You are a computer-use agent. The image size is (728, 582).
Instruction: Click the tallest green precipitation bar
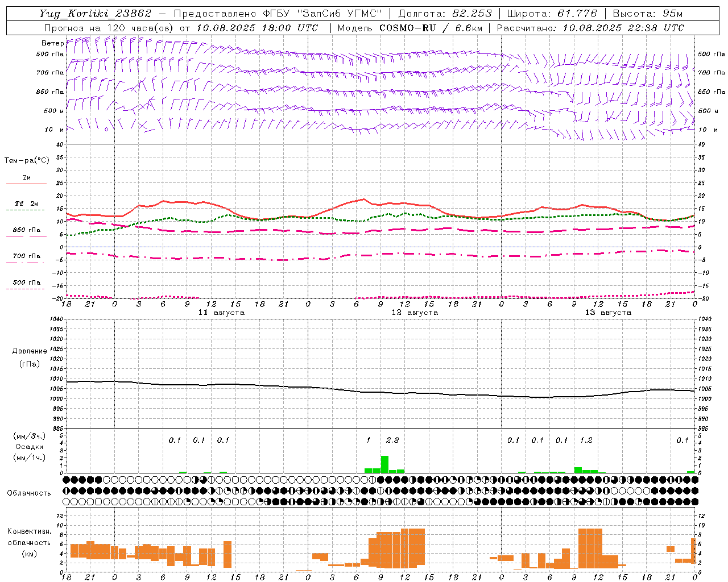(x=384, y=464)
